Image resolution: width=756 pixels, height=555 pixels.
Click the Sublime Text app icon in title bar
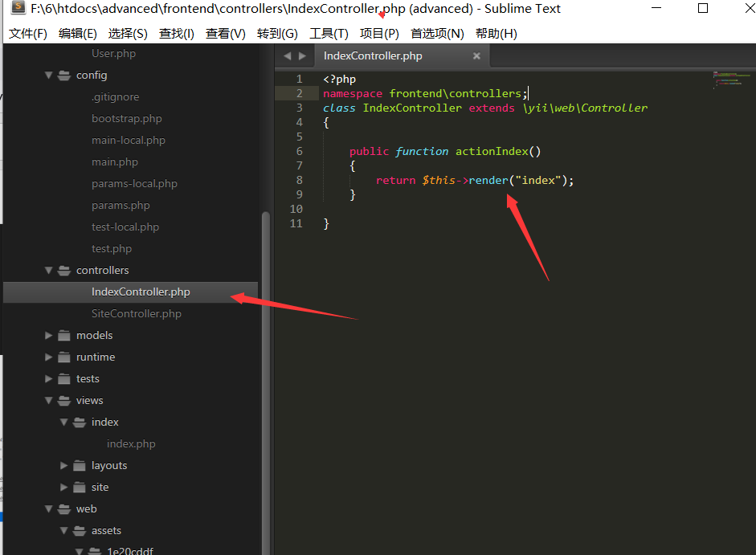tap(18, 7)
